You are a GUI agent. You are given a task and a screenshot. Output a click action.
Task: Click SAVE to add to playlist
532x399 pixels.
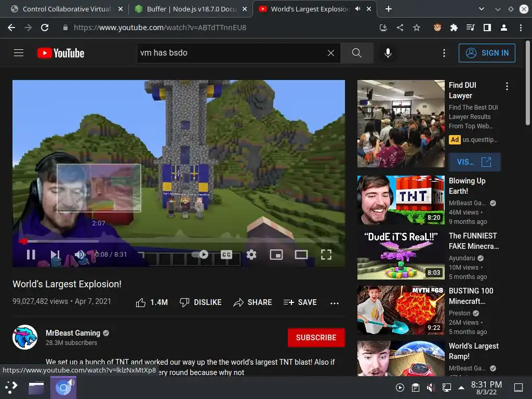(x=300, y=302)
